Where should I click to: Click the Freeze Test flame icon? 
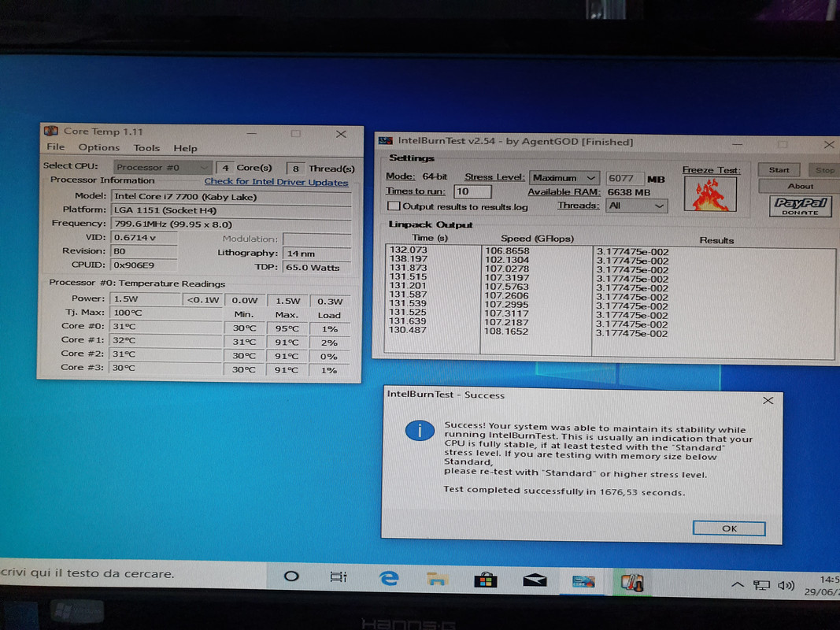click(x=710, y=194)
